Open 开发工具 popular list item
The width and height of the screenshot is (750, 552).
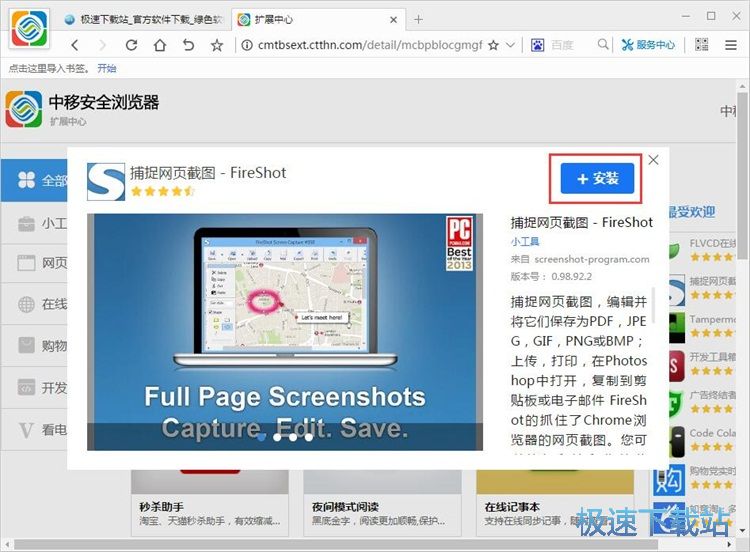(702, 364)
